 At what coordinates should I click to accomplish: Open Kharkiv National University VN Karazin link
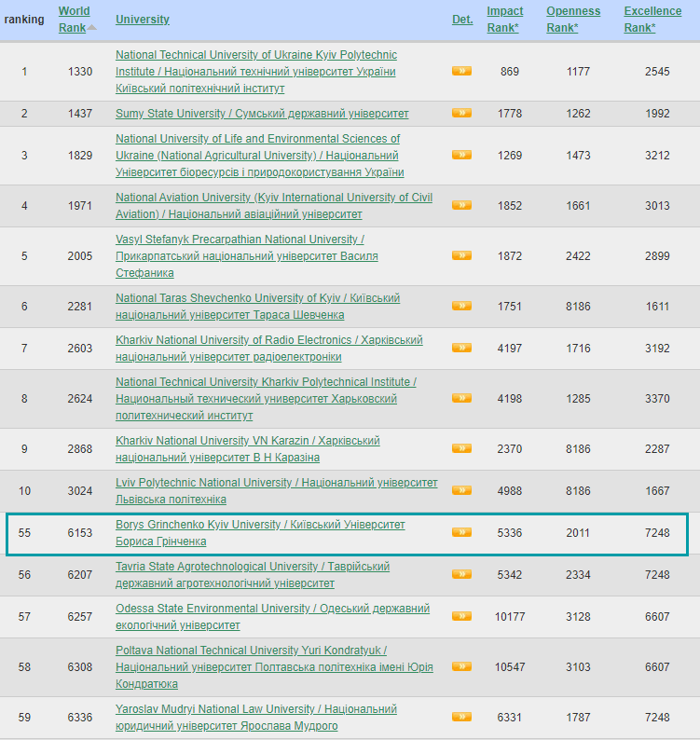click(x=247, y=441)
